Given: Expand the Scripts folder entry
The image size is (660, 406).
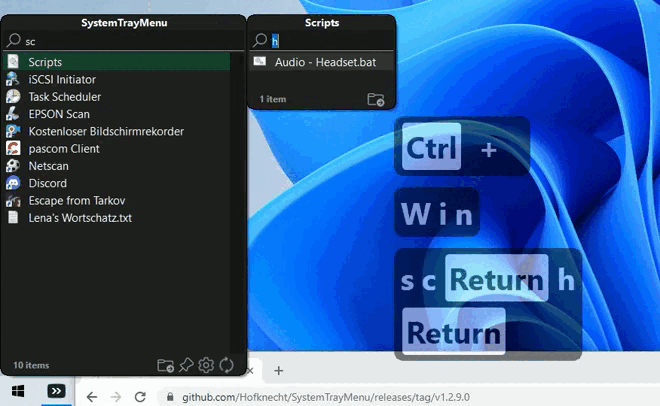Looking at the screenshot, I should [x=46, y=62].
